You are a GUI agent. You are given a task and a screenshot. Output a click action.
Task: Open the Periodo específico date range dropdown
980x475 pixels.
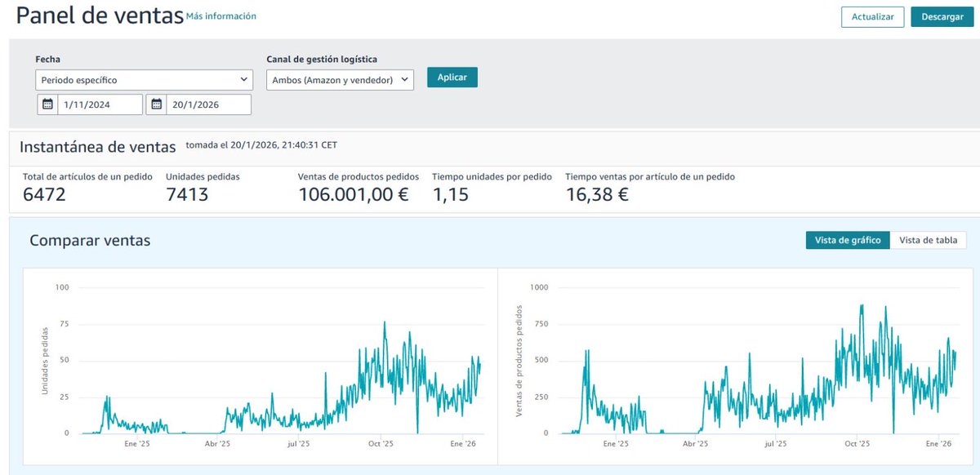coord(144,79)
